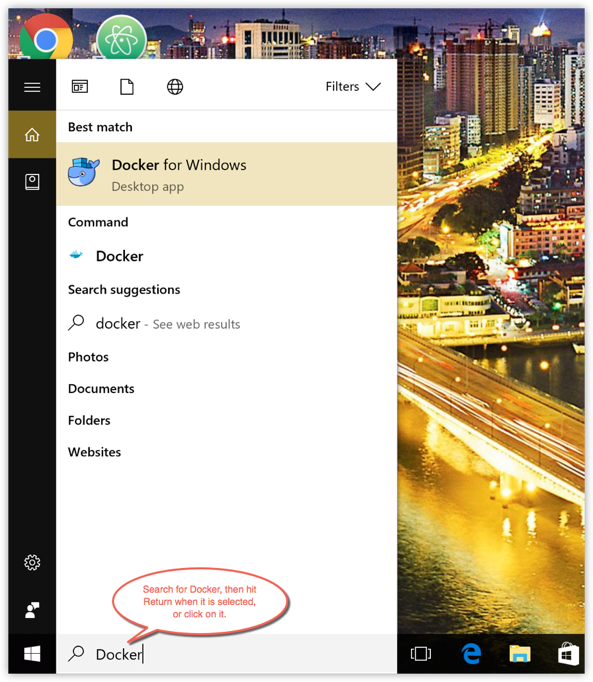Image resolution: width=593 pixels, height=682 pixels.
Task: Click the Windows Start button
Action: (x=32, y=654)
